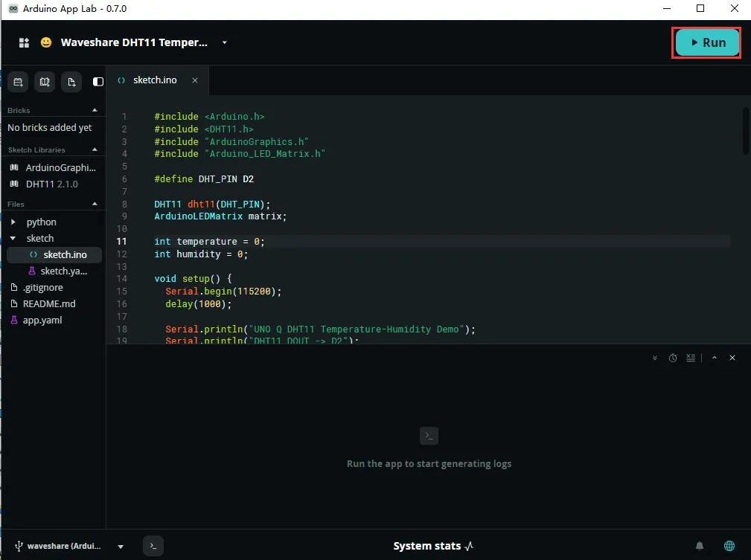Click the void setup() line

(x=193, y=279)
